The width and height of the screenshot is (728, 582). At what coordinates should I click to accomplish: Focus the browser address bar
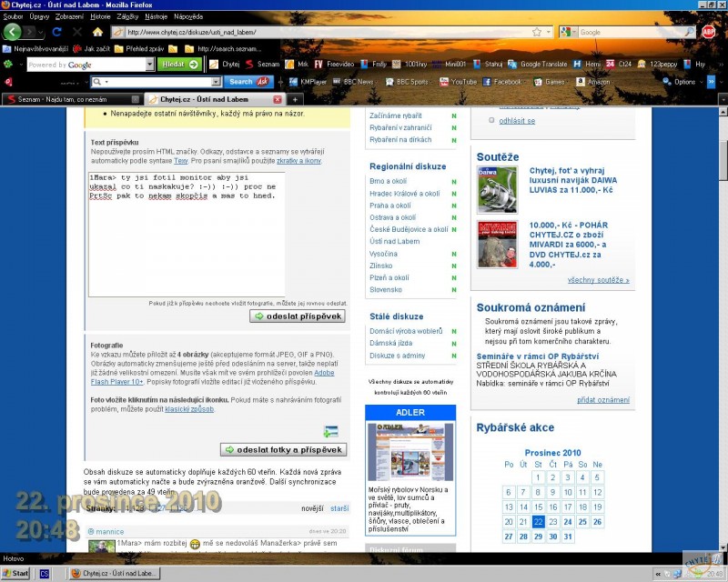(x=328, y=32)
